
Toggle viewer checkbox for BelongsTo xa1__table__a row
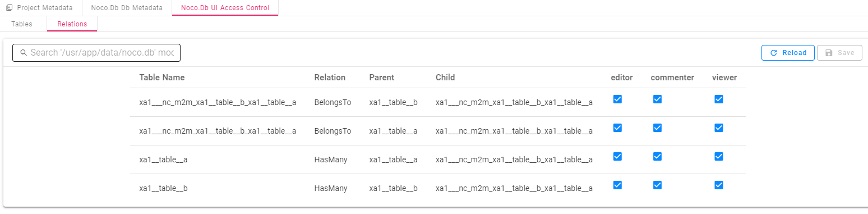point(719,128)
